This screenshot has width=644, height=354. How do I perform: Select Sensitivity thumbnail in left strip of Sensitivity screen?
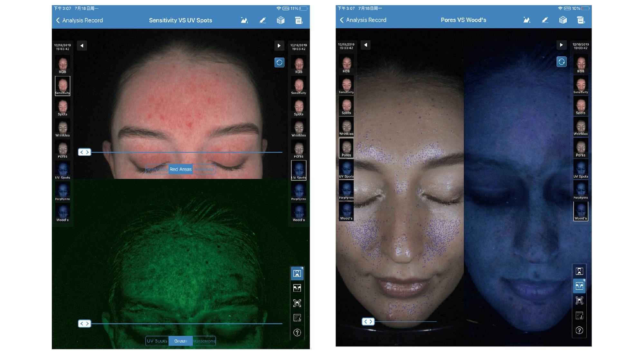(62, 86)
